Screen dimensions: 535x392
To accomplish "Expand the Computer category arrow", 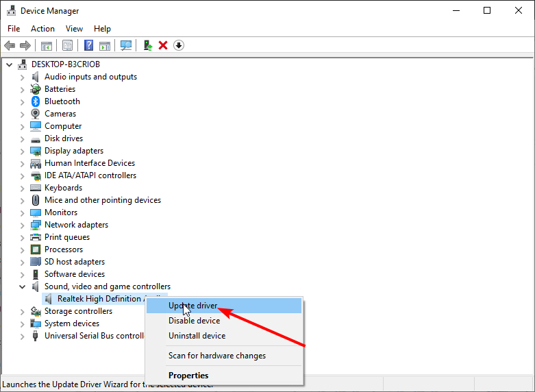I will [22, 126].
